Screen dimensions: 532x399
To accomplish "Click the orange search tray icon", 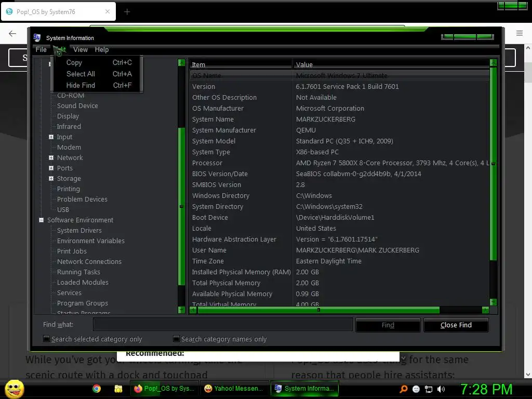I will click(404, 389).
